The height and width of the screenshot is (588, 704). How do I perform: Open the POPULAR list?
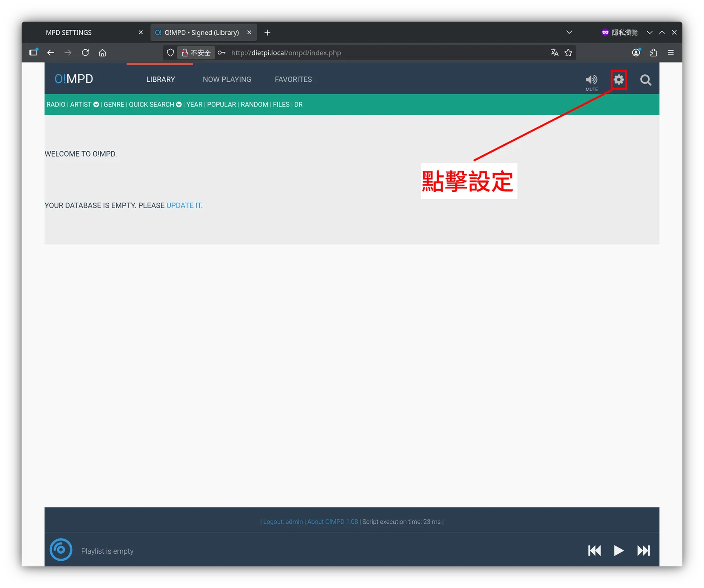point(222,105)
